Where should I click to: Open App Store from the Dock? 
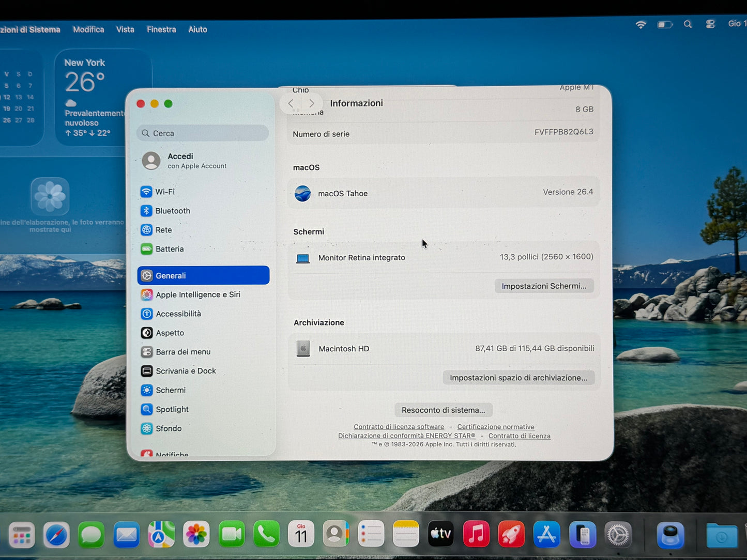click(546, 534)
